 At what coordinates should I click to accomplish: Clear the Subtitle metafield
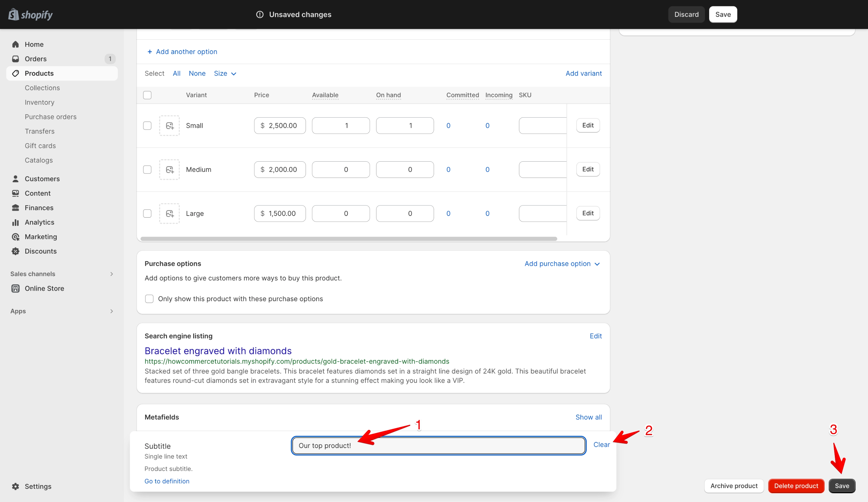point(601,444)
